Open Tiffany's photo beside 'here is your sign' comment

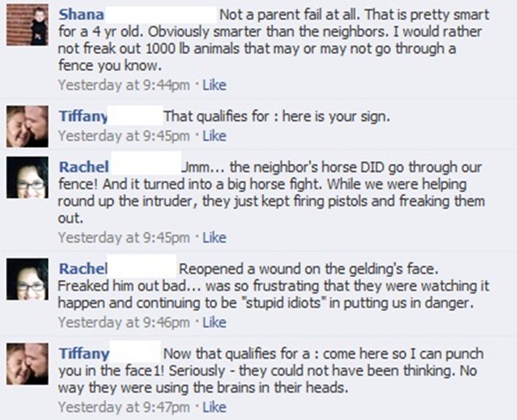tap(27, 125)
